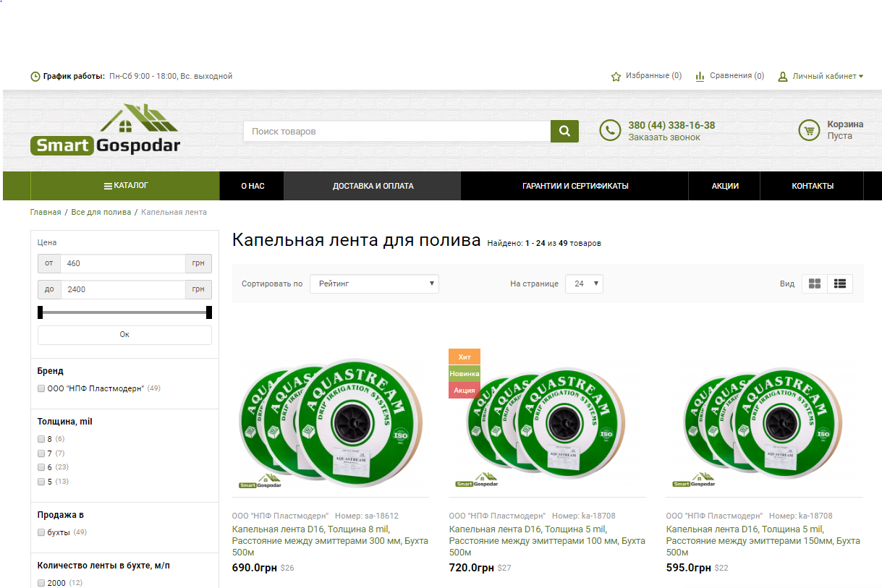Open the shopping cart icon
Screen dimensions: 882x588
(809, 130)
